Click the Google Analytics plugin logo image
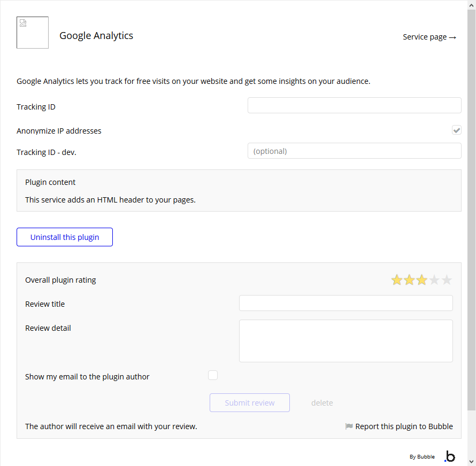Screen dimensions: 476x466 pyautogui.click(x=33, y=33)
